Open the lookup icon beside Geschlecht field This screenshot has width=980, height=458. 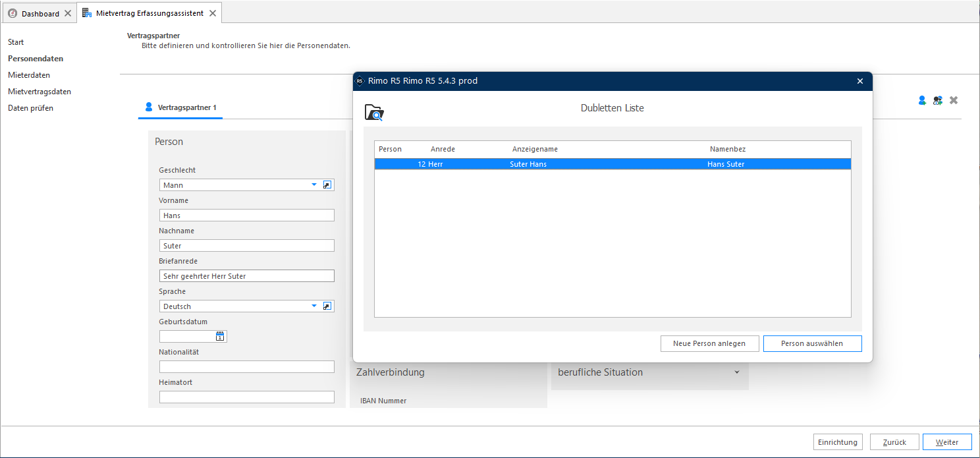point(327,185)
